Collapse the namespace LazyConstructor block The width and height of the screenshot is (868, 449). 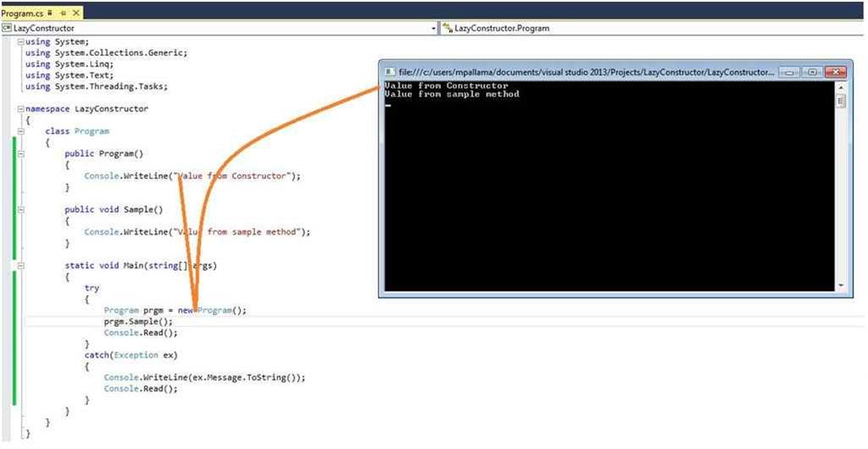point(21,109)
